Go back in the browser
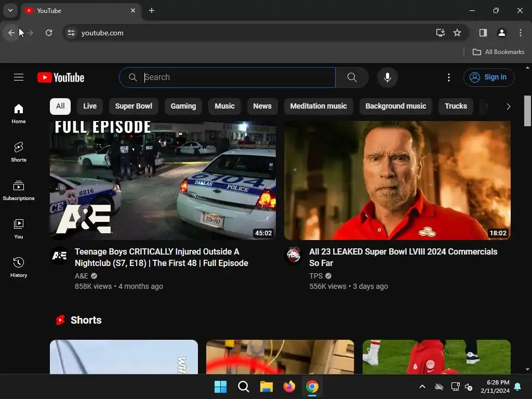Viewport: 532px width, 399px height. coord(11,33)
